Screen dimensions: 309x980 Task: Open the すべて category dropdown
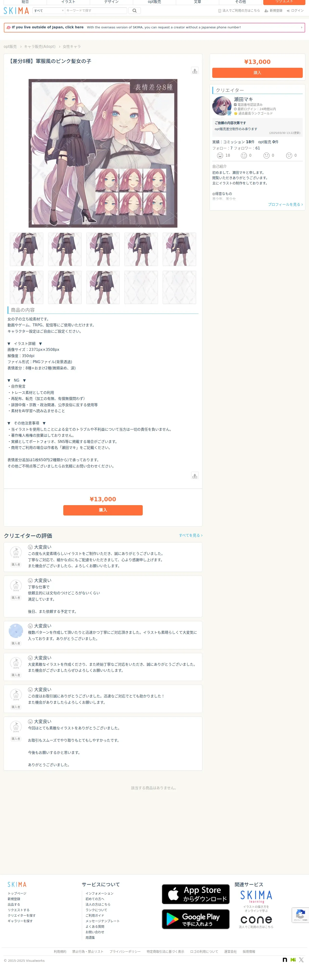click(49, 11)
